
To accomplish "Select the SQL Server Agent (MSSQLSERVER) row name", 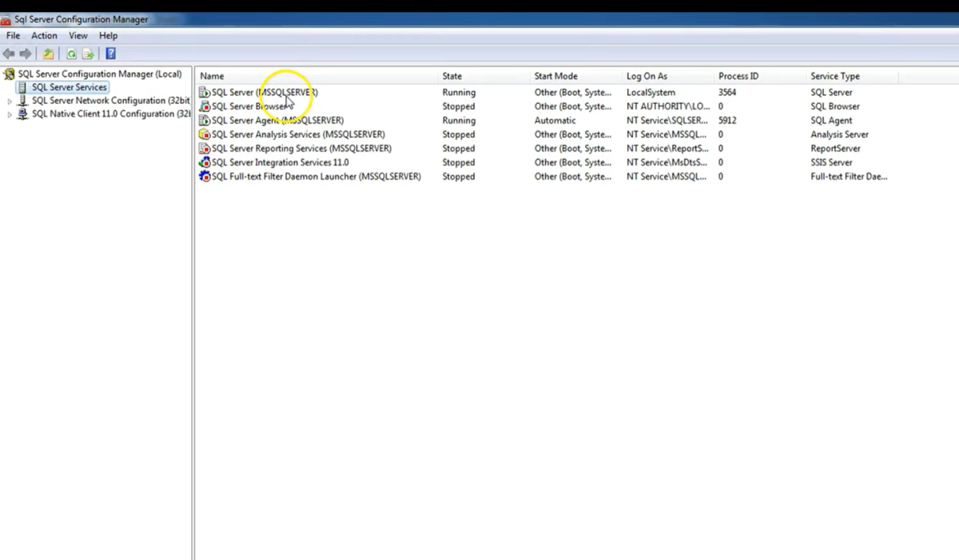I will click(277, 121).
